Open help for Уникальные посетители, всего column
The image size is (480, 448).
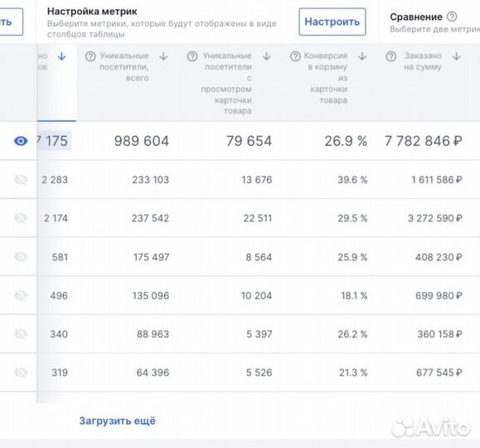pyautogui.click(x=90, y=56)
